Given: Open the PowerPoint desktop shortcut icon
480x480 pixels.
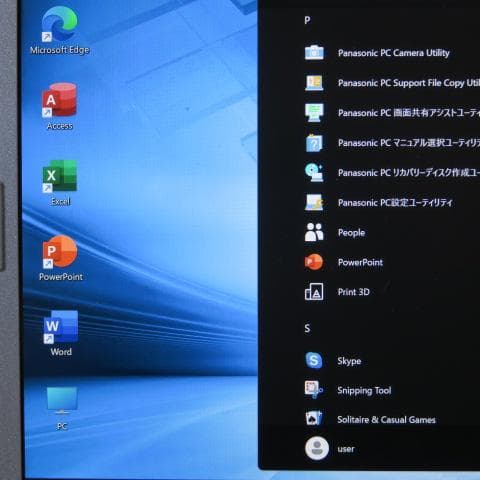Looking at the screenshot, I should coord(60,252).
